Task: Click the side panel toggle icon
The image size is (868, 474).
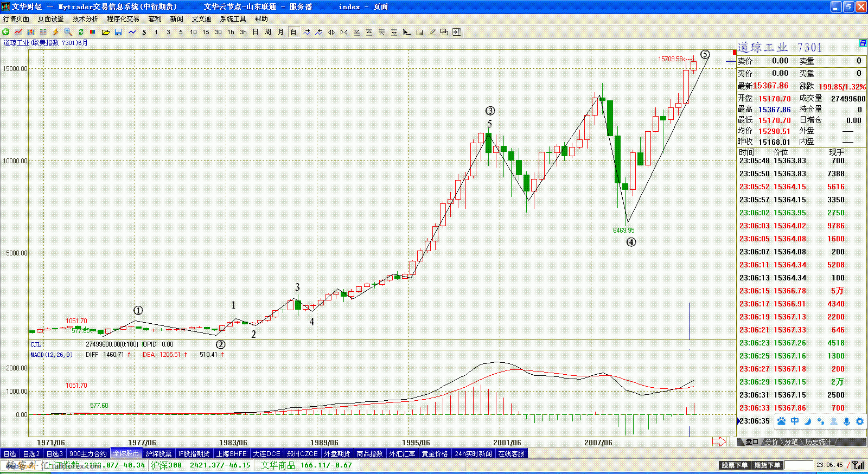Action: pos(457,32)
